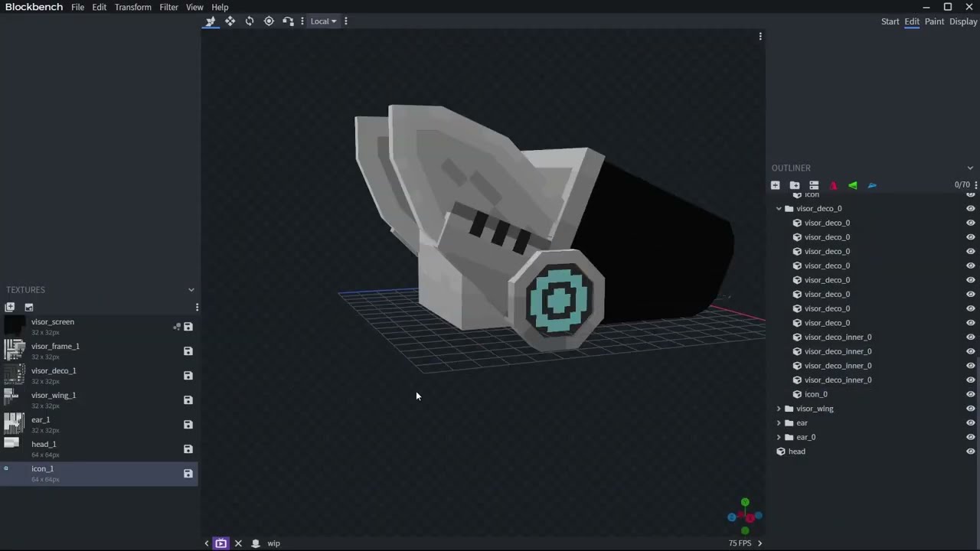Select the Resize tool
This screenshot has width=980, height=551.
click(x=230, y=21)
